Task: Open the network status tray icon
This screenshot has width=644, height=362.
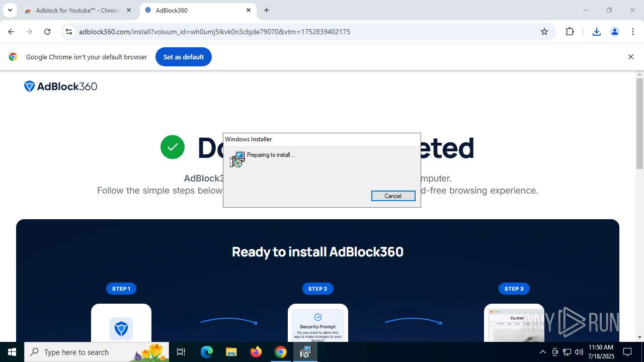Action: (567, 352)
